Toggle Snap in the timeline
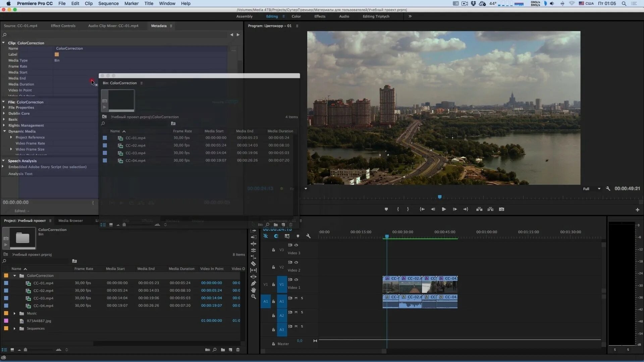This screenshot has width=644, height=362. click(276, 236)
